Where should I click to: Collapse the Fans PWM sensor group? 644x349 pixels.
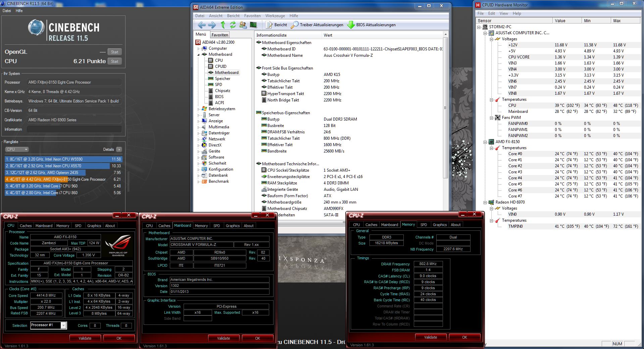pos(491,118)
